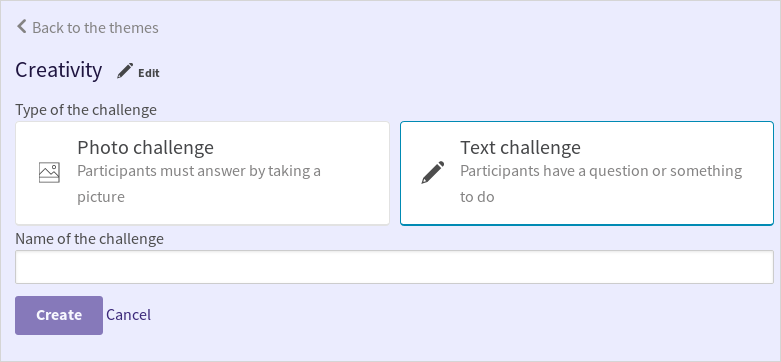This screenshot has height=362, width=781.
Task: Click the purple Create button
Action: tap(59, 315)
